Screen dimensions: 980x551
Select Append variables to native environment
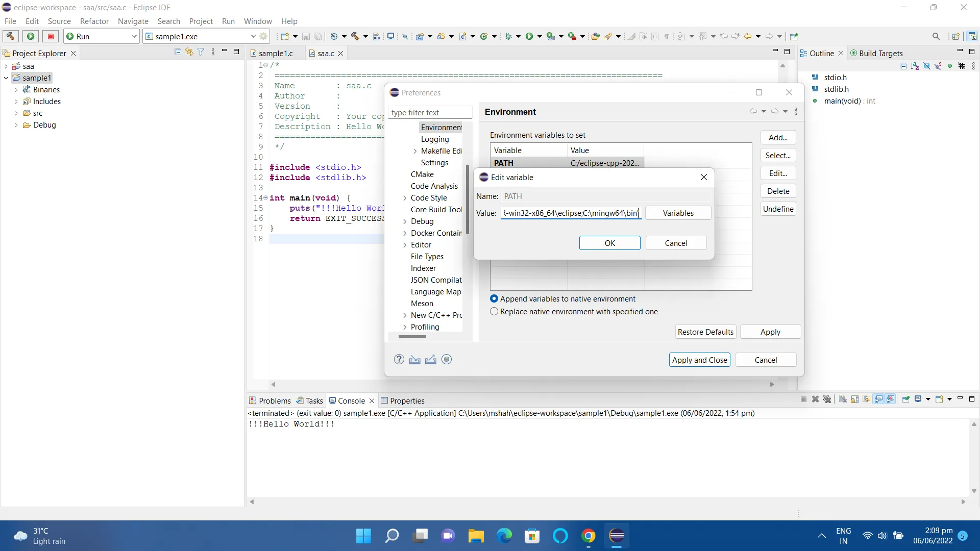(494, 299)
